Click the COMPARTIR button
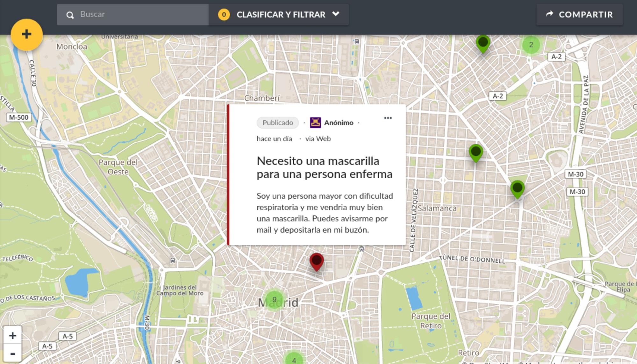The height and width of the screenshot is (364, 637). 579,14
